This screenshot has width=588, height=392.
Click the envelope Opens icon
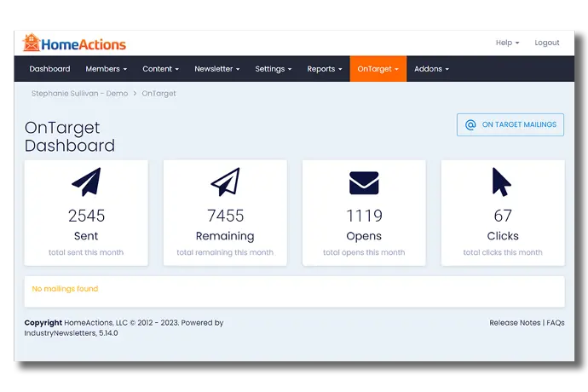coord(364,182)
